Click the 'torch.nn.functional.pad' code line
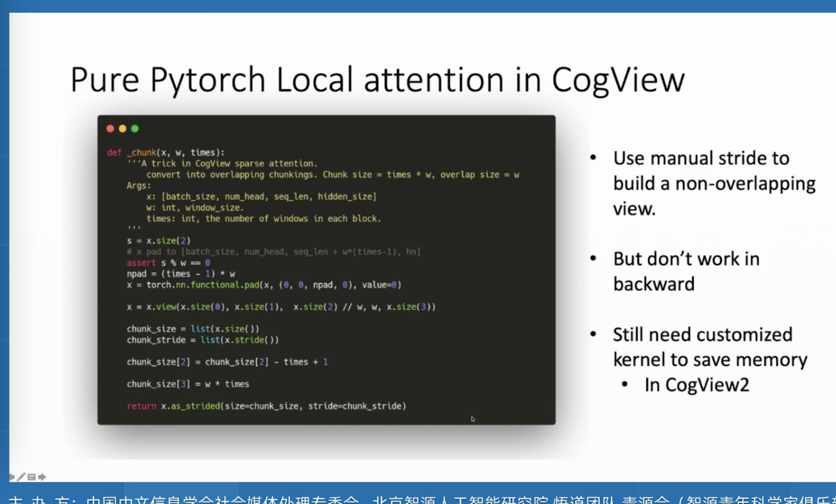The width and height of the screenshot is (836, 504). tap(264, 285)
